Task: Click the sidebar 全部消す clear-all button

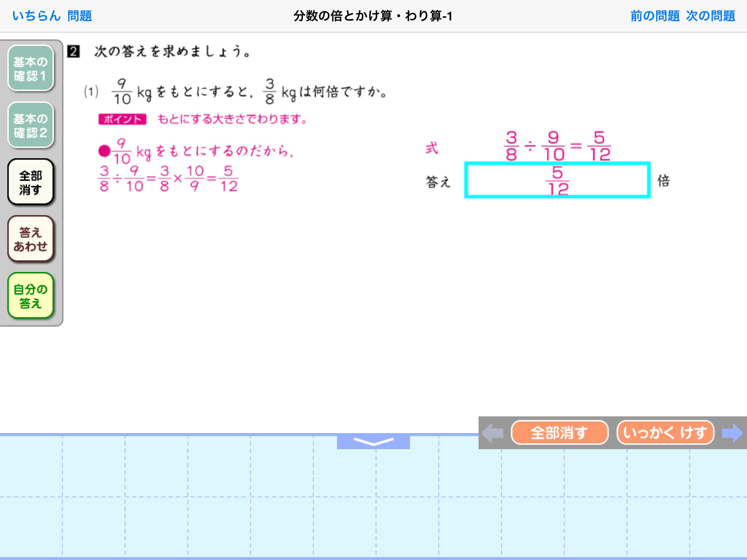Action: (x=31, y=182)
